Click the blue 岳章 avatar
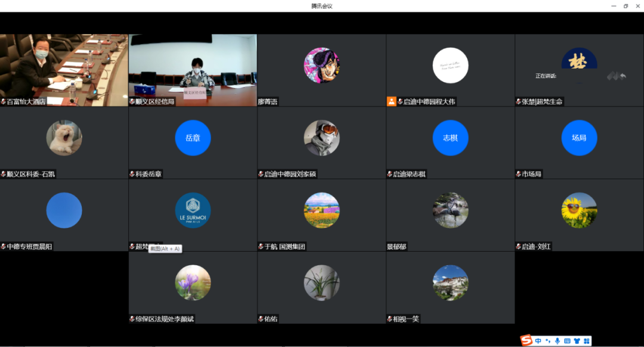Viewport: 644px width, 347px height. click(x=193, y=138)
